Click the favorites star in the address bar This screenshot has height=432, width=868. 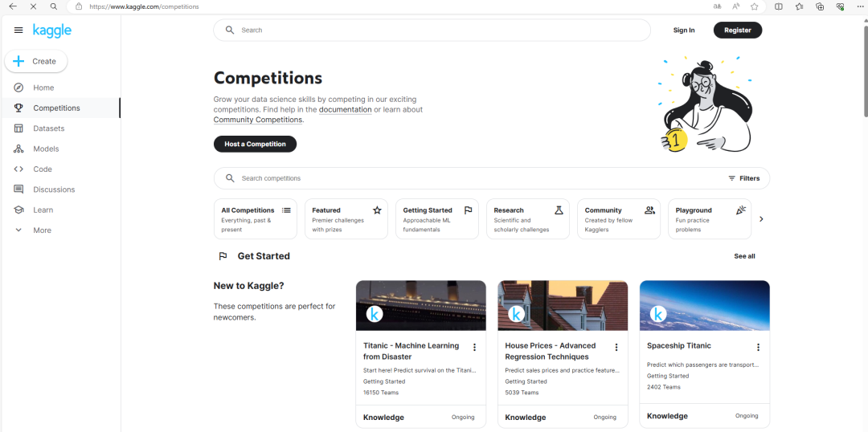tap(754, 6)
